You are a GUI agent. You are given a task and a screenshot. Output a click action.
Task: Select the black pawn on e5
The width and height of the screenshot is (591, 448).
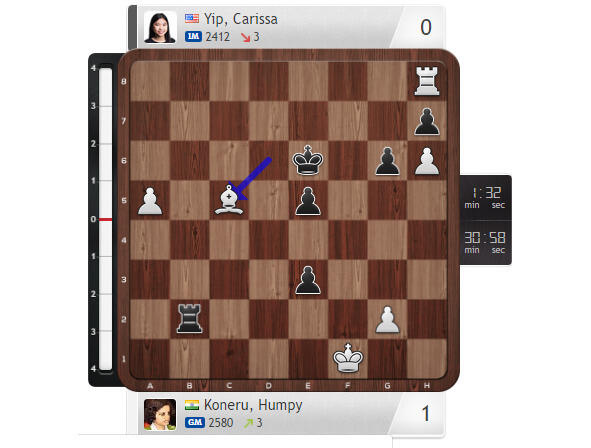pos(308,201)
